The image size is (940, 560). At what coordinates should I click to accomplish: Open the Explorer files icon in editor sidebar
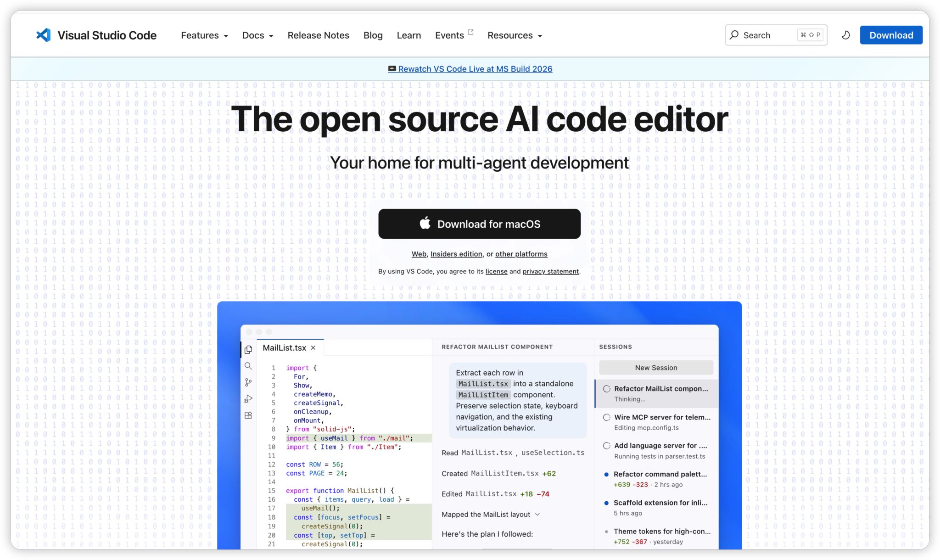point(248,349)
